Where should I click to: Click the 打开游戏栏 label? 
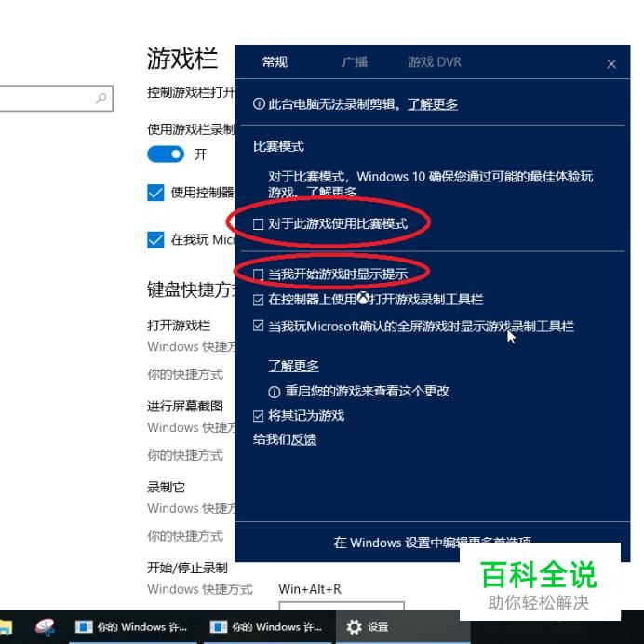coord(179,326)
